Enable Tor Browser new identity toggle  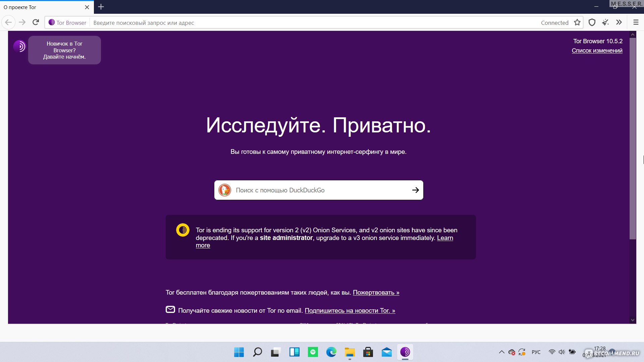coord(605,22)
